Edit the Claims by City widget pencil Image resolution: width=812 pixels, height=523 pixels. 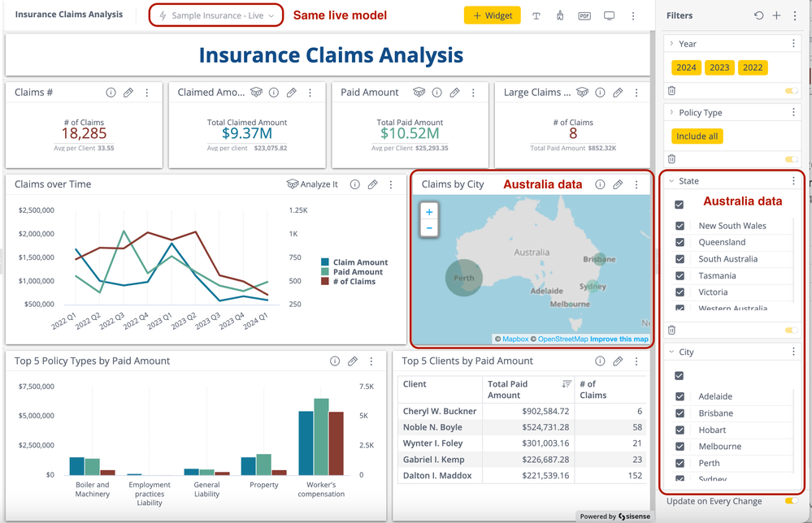tap(618, 184)
